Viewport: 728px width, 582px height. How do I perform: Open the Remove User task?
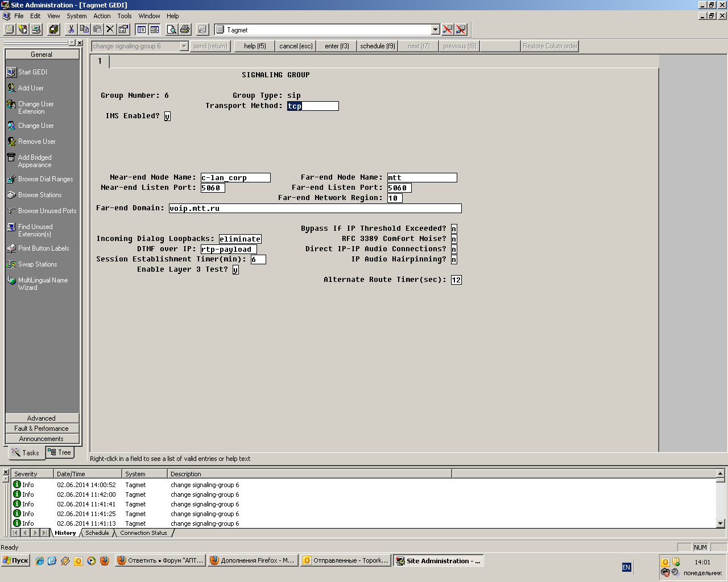31,142
